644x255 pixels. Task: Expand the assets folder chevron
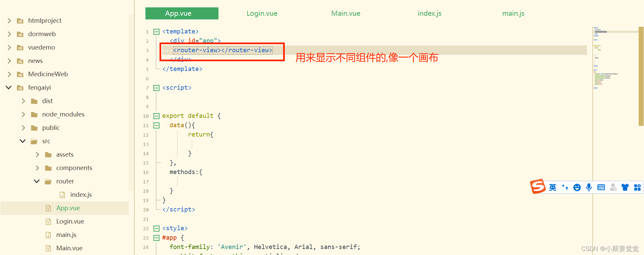pos(38,155)
